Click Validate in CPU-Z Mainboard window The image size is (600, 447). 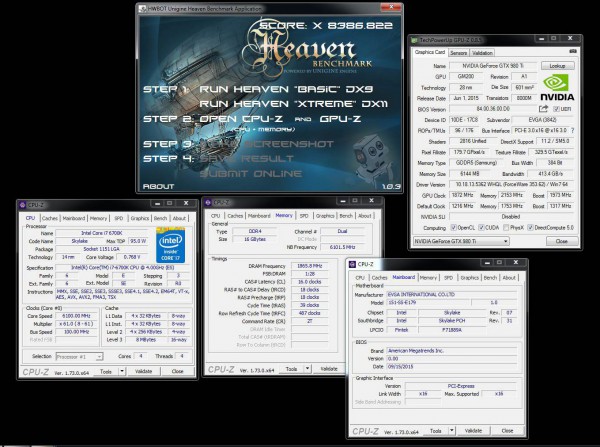pyautogui.click(x=473, y=431)
